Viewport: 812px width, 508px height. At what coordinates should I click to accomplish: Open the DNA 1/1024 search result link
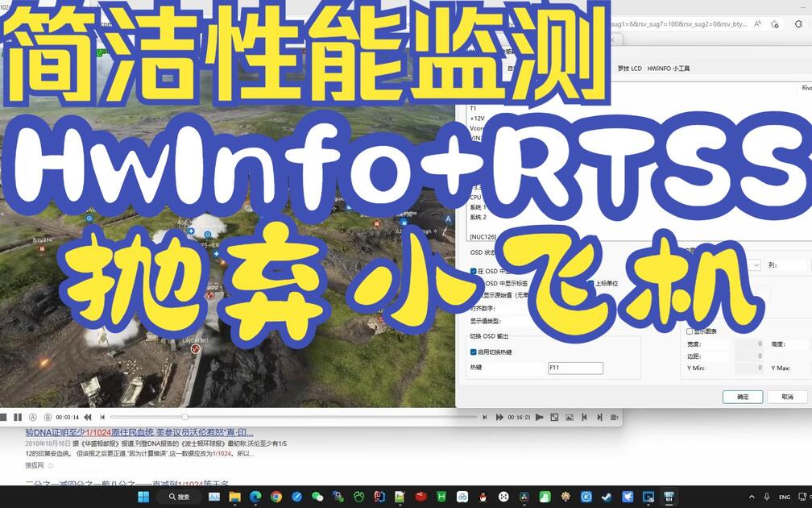[139, 432]
